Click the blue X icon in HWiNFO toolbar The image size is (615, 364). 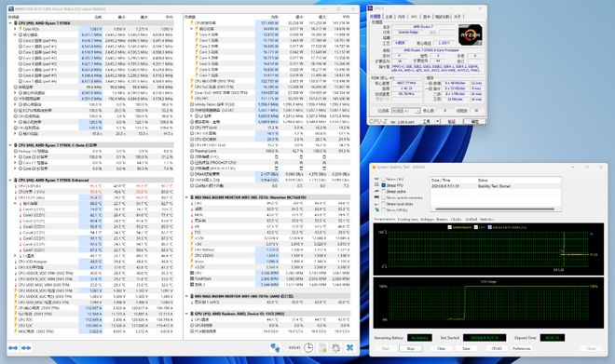point(349,347)
